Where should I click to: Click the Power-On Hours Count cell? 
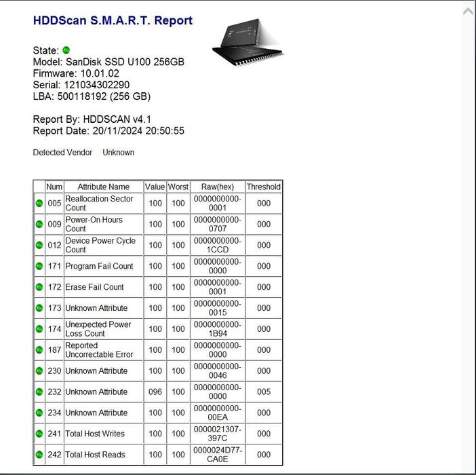click(104, 224)
